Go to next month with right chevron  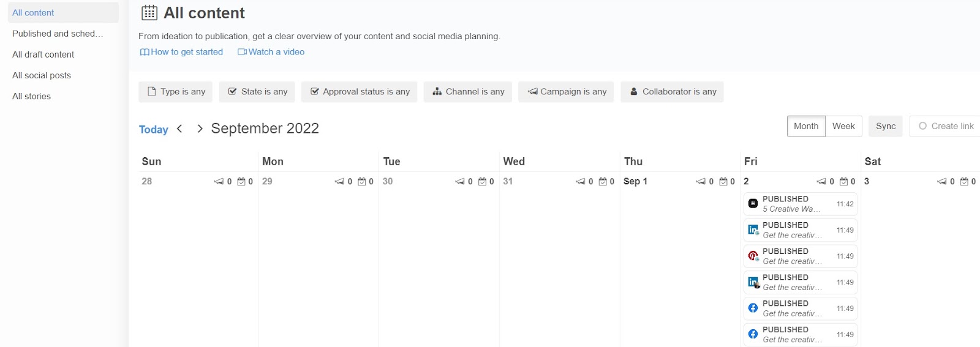[x=200, y=129]
